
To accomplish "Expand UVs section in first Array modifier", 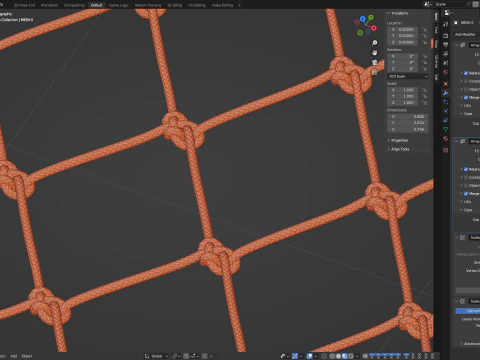I will [x=466, y=105].
